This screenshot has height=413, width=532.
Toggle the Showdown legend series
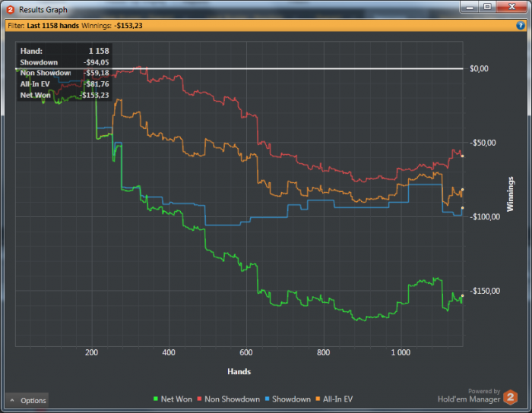pos(288,399)
